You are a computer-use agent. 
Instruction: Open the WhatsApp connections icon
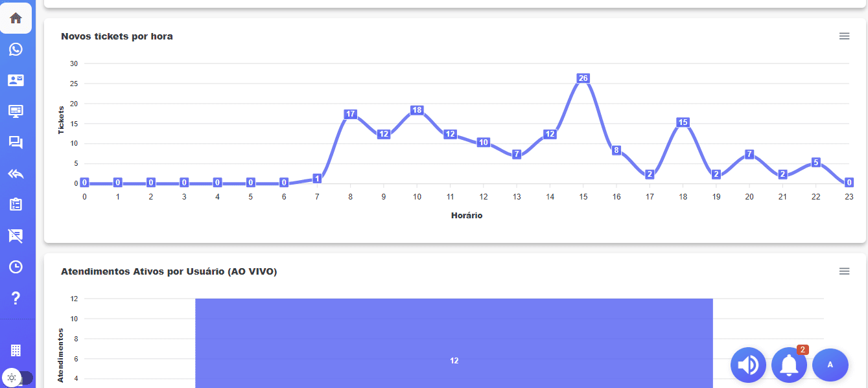pyautogui.click(x=15, y=49)
